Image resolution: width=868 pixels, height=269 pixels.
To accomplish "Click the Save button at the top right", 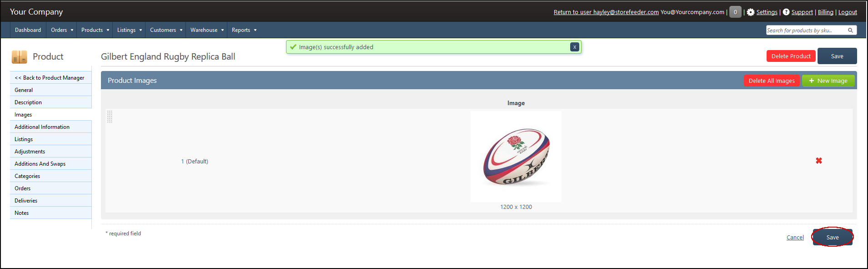I will (837, 56).
